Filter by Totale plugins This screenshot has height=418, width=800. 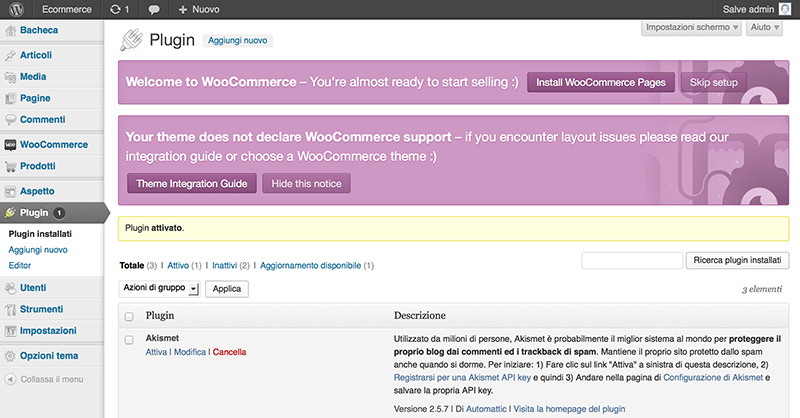coord(132,265)
